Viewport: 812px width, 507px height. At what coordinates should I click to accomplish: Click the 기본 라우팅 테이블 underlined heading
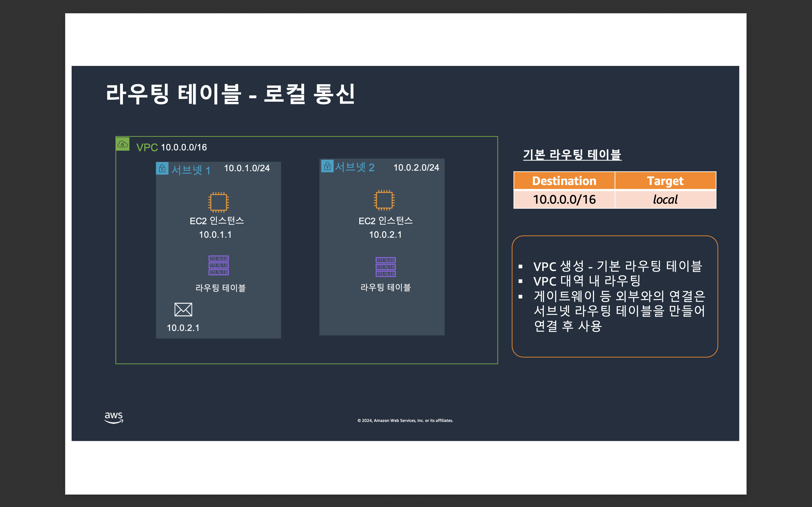pos(572,155)
